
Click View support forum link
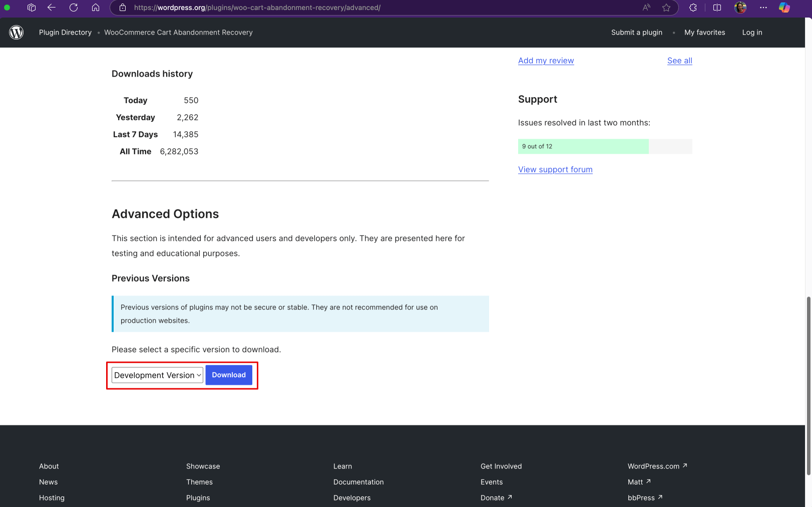click(555, 169)
